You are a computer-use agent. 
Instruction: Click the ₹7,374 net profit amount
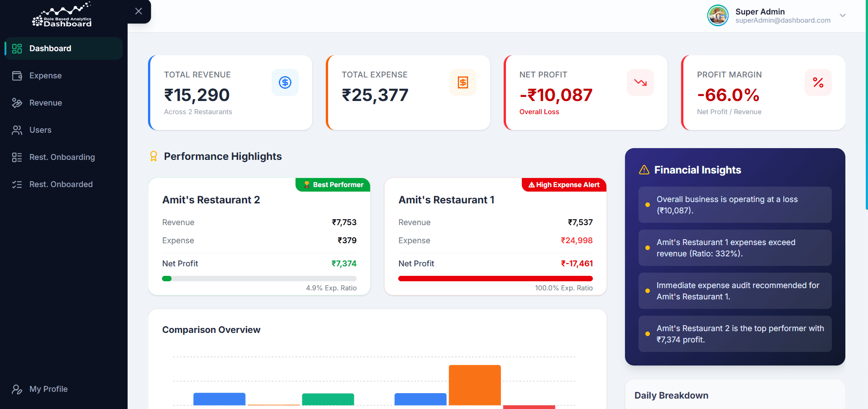click(344, 264)
